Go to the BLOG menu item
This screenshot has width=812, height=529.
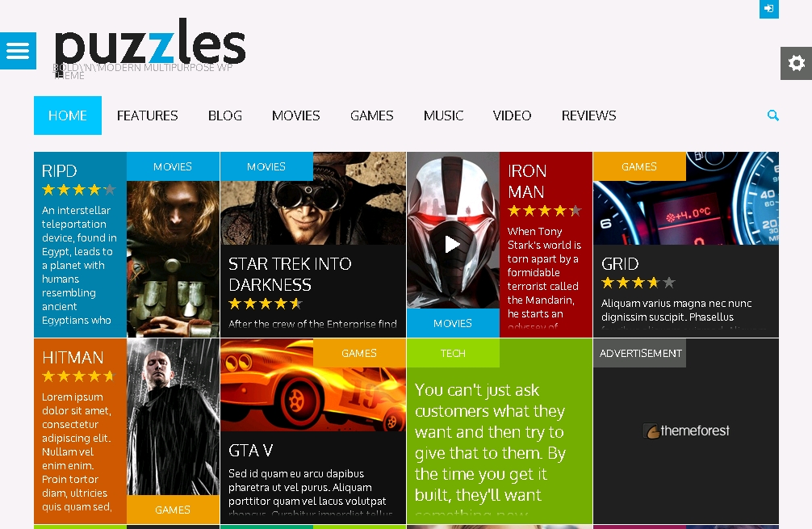224,115
